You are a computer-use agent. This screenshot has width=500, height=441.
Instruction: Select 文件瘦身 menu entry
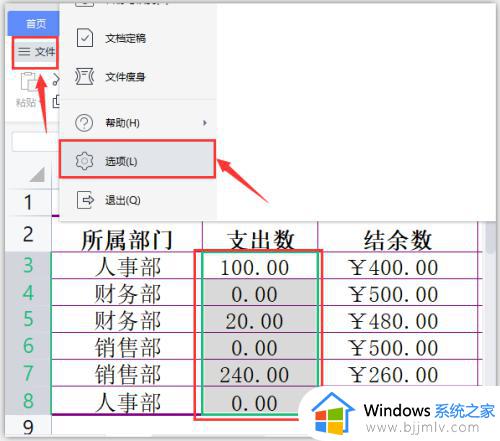point(138,77)
